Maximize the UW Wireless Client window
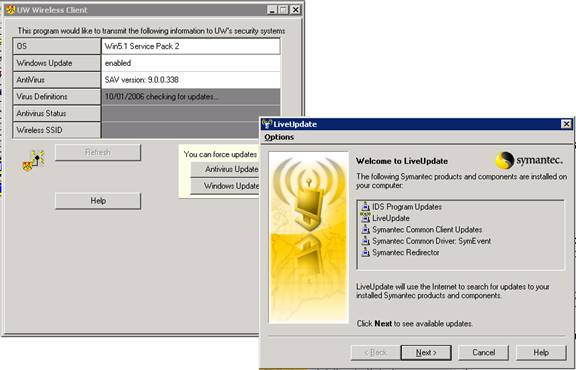The height and width of the screenshot is (370, 576). [283, 10]
